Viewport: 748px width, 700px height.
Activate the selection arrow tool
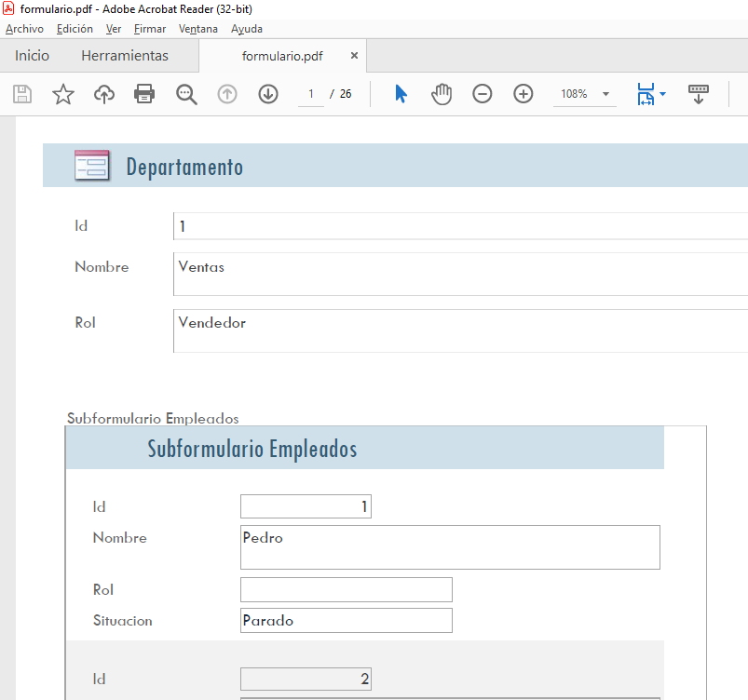coord(401,94)
